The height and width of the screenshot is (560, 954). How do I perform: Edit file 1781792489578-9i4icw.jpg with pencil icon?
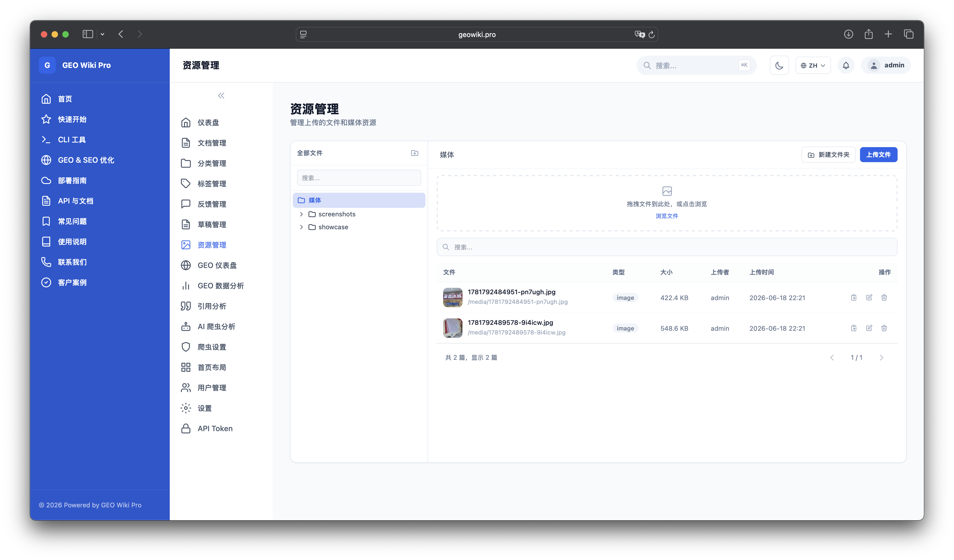click(869, 328)
